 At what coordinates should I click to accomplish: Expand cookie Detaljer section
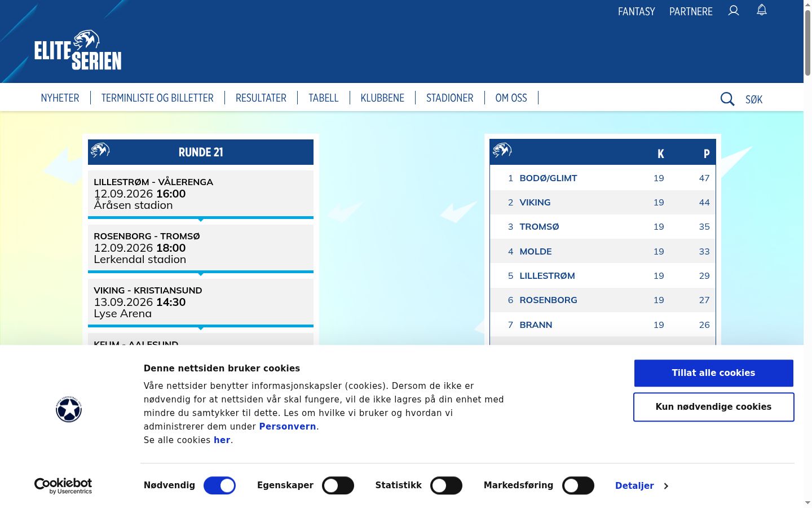[642, 485]
